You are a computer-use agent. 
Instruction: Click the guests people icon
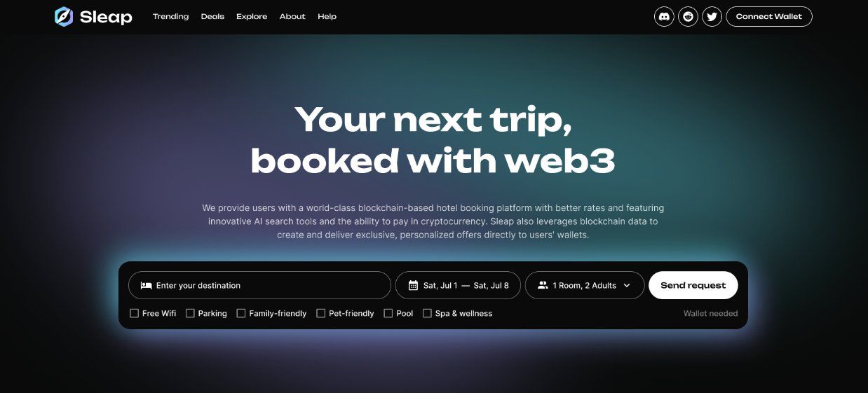[x=543, y=285]
